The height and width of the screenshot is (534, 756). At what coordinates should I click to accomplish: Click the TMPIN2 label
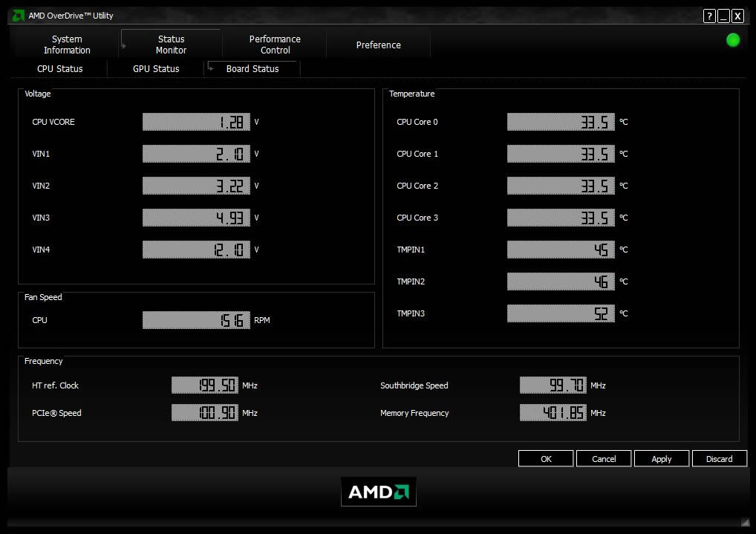point(411,281)
